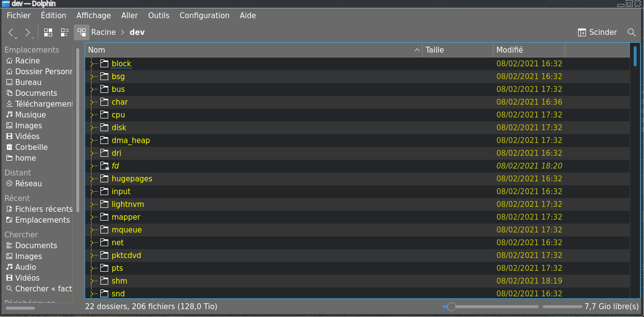Screen dimensions: 644x317
Task: Go forward with the forward arrow
Action: [x=27, y=32]
